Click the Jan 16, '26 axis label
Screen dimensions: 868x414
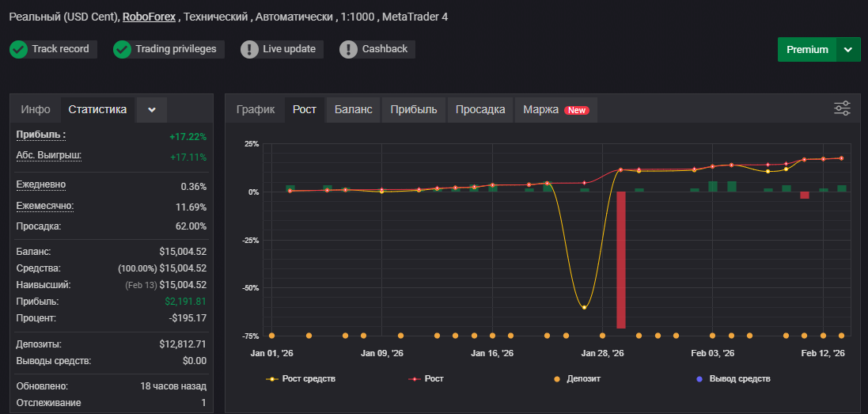click(492, 353)
